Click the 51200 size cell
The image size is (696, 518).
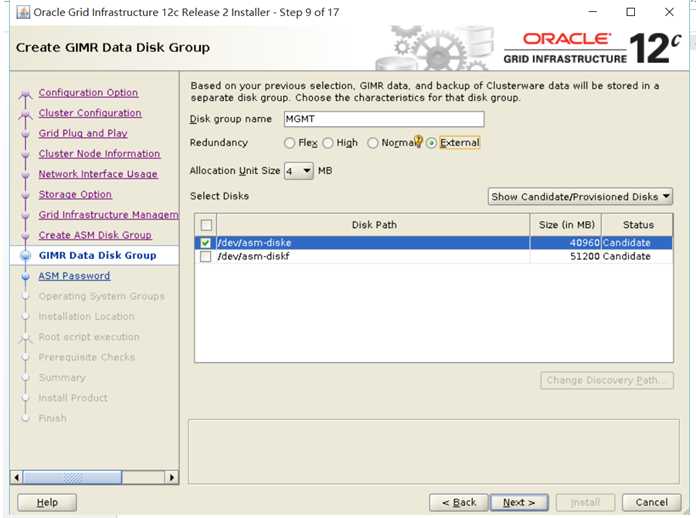click(x=566, y=257)
